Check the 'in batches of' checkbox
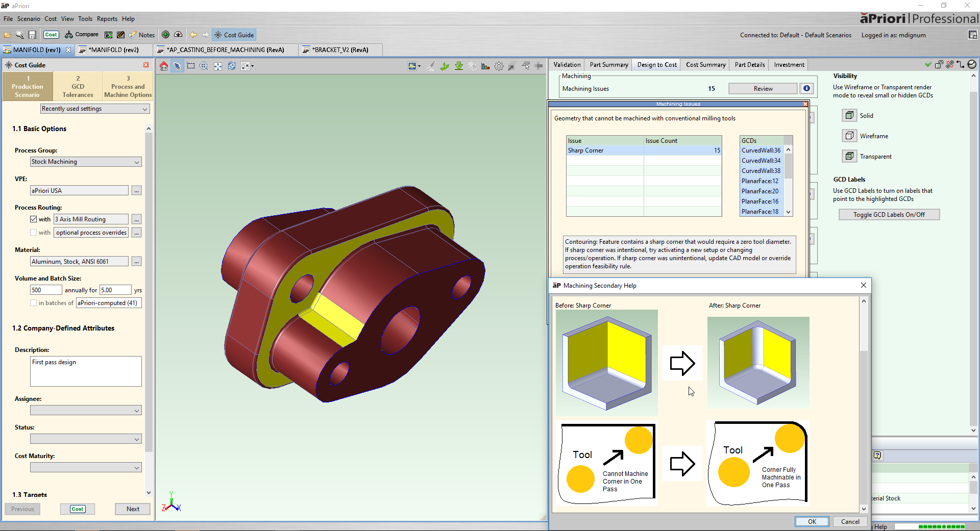This screenshot has height=531, width=980. tap(34, 303)
